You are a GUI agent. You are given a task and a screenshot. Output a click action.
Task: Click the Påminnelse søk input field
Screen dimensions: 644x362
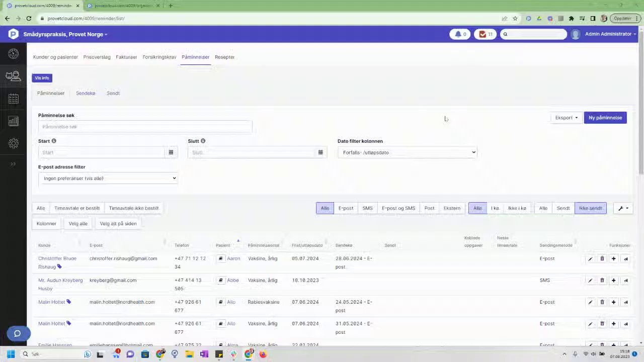[145, 127]
